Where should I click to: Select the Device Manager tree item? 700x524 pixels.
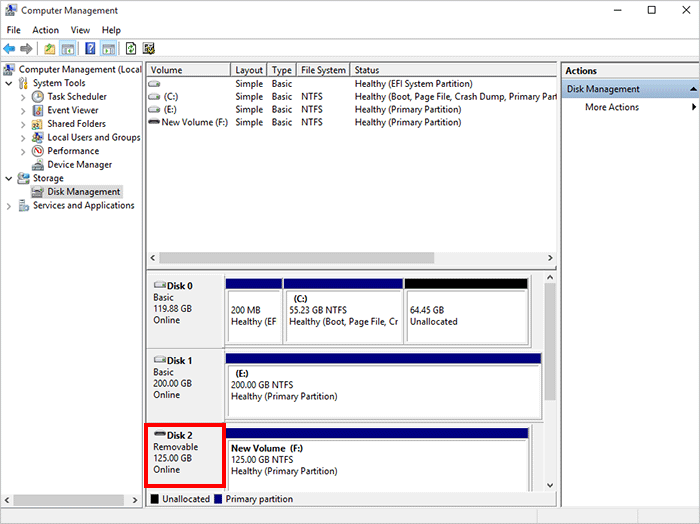[79, 165]
